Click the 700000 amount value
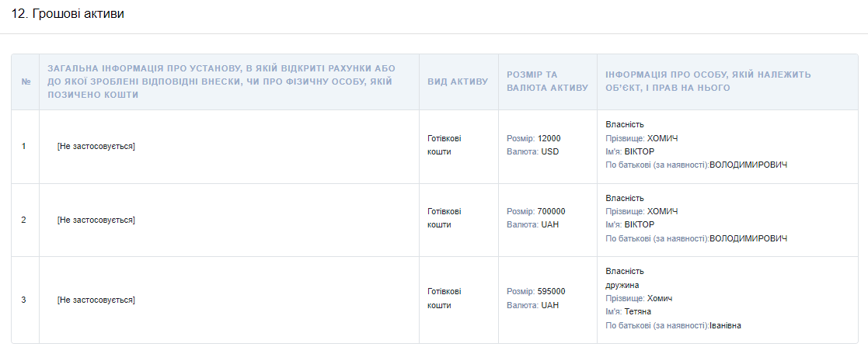This screenshot has width=868, height=354. coord(551,211)
